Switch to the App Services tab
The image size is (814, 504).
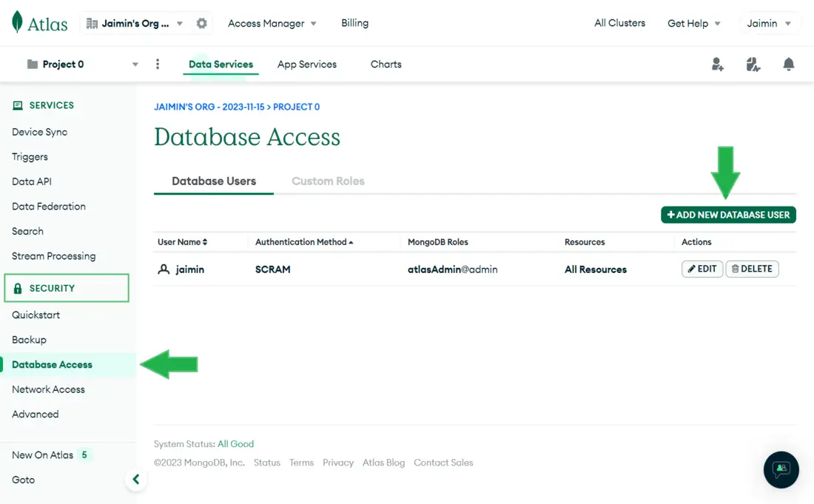(x=306, y=64)
